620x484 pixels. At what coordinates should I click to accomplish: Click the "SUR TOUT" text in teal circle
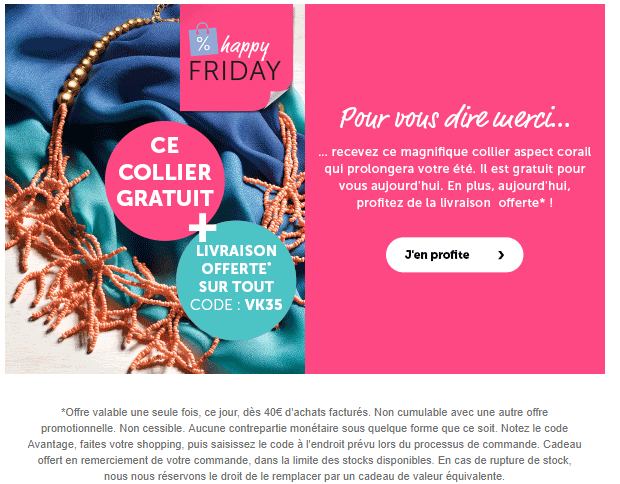(236, 287)
